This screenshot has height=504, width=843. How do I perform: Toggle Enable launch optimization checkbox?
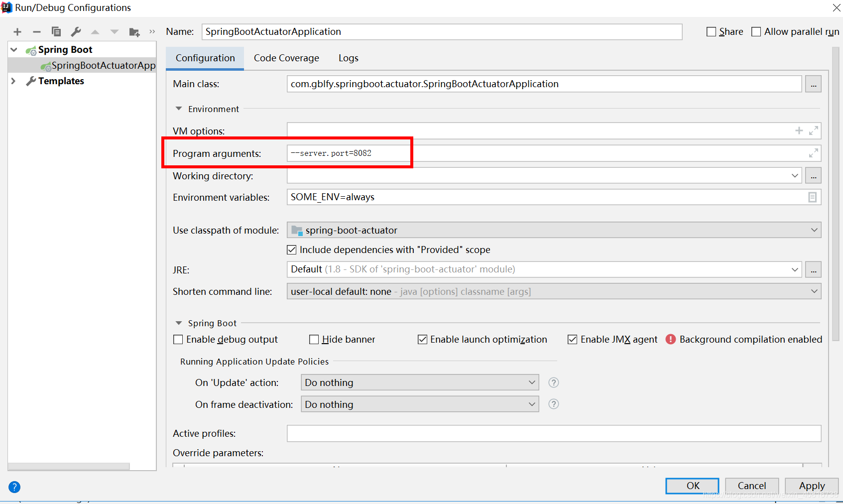[x=422, y=339]
